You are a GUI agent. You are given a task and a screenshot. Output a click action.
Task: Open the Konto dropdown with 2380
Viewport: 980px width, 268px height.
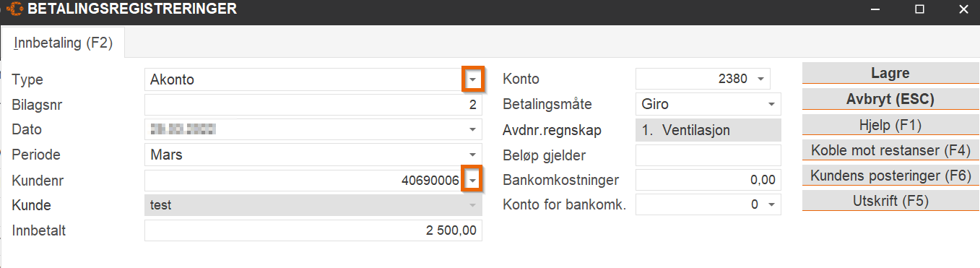760,79
